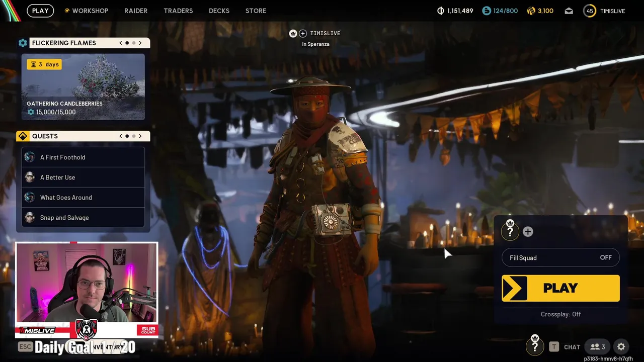
Task: Click the trader portrait beside Snap and Salvage
Action: coord(30,218)
